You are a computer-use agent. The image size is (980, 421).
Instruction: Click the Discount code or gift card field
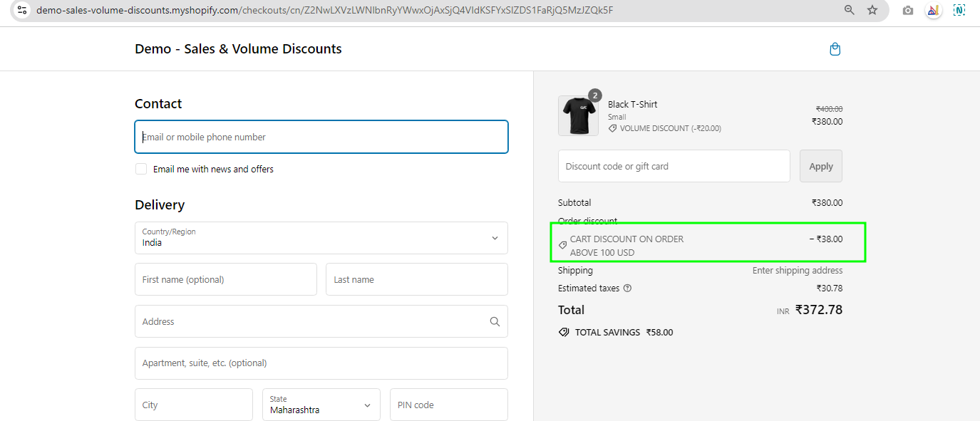pyautogui.click(x=674, y=166)
